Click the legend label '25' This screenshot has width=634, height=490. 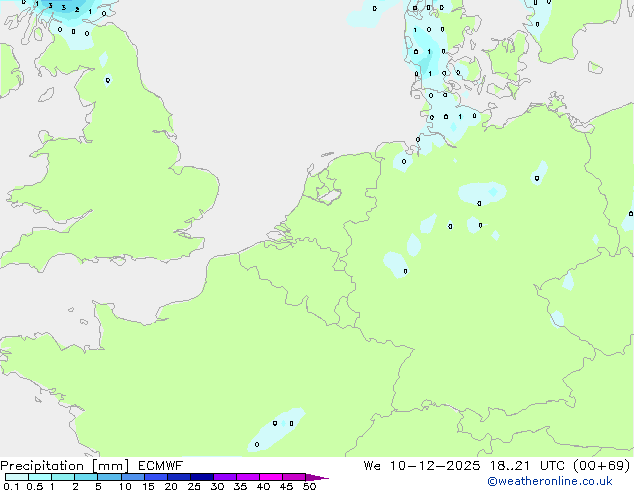click(194, 486)
